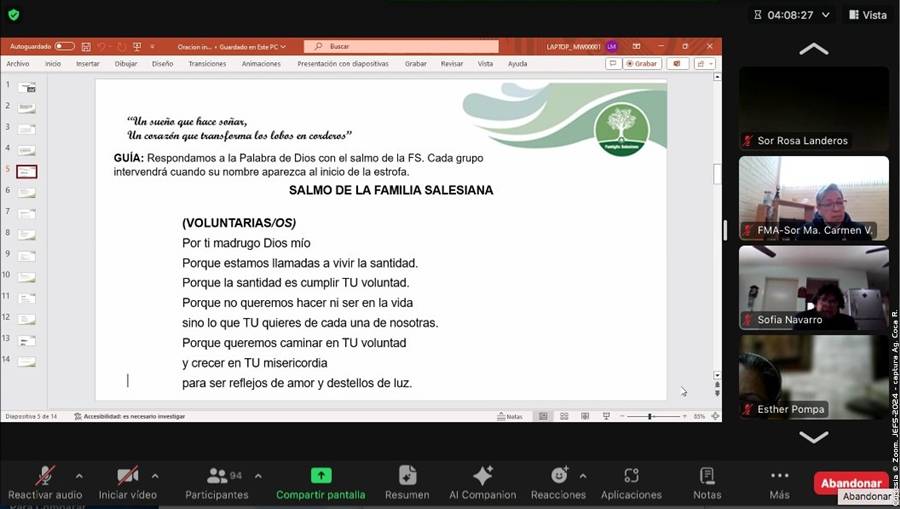Click the undo arrow in PowerPoint title bar
Screen dimensions: 900x509
point(102,46)
